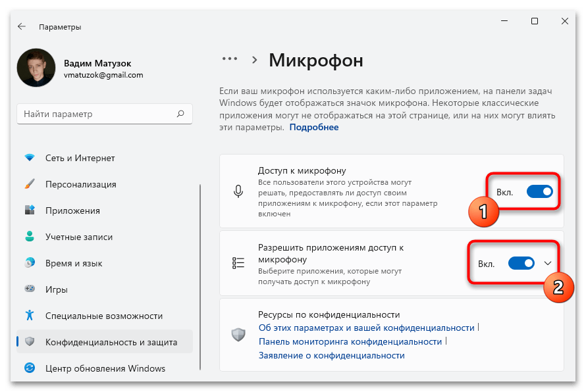586x392 pixels.
Task: Click the Time and language globe icon
Action: (x=30, y=263)
